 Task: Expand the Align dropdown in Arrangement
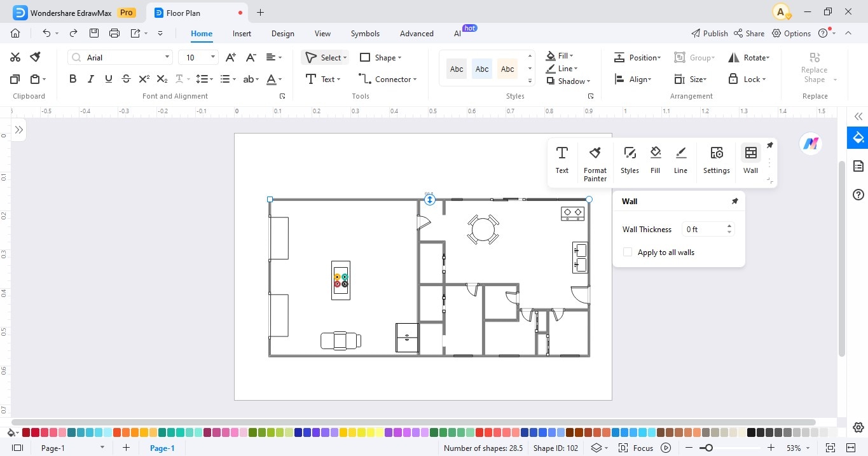[649, 79]
